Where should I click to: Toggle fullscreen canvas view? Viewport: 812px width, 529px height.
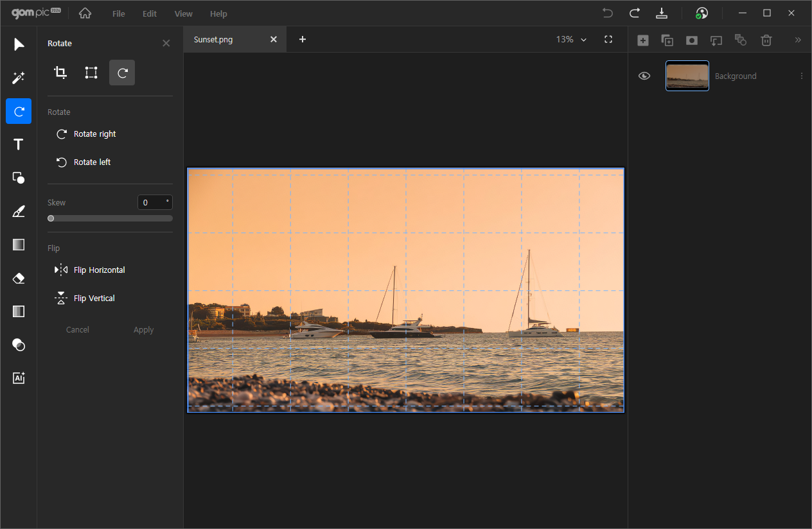tap(608, 39)
